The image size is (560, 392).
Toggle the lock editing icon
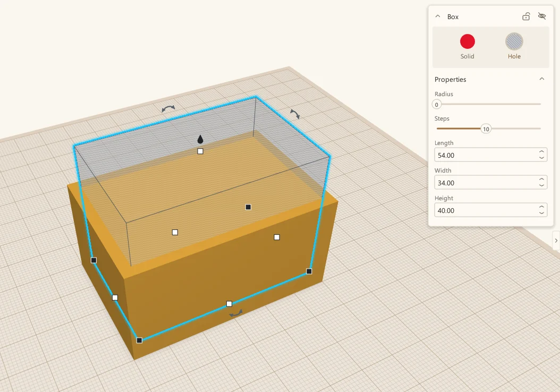tap(526, 16)
